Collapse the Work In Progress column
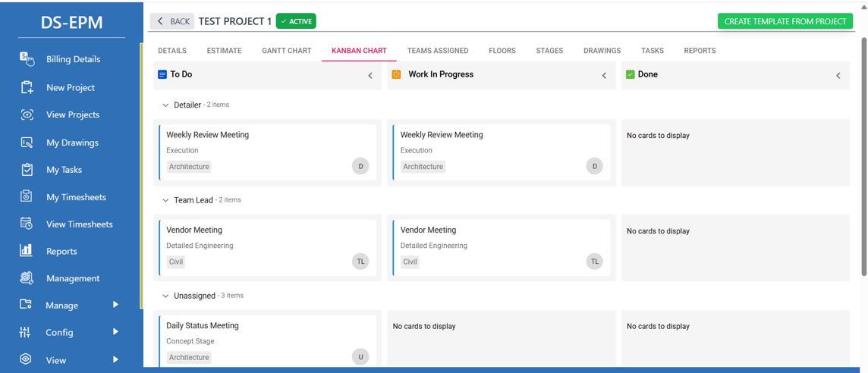Screen dimensions: 868x373 [604, 75]
